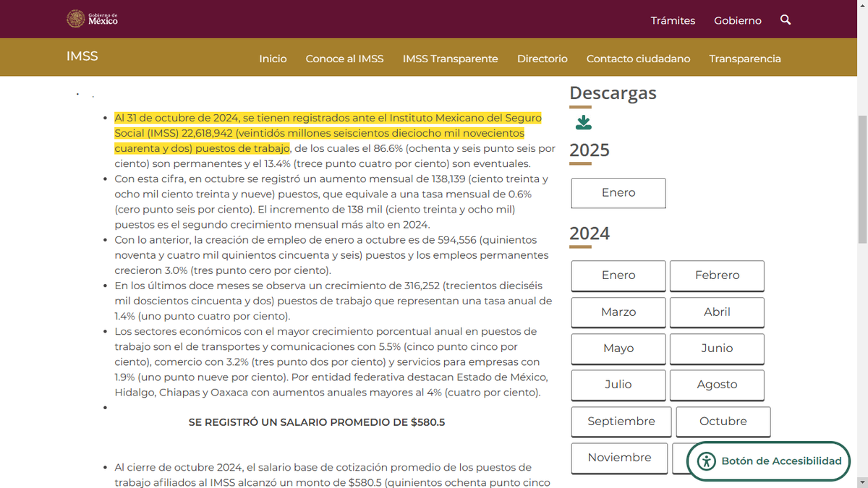Go to Inicio in IMSS navigation
The height and width of the screenshot is (488, 868).
(x=273, y=59)
